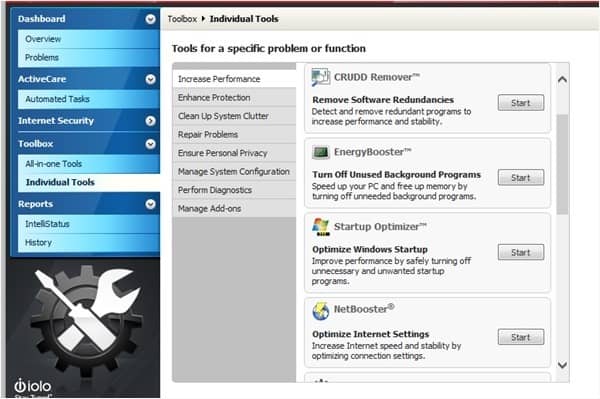Image resolution: width=600 pixels, height=399 pixels.
Task: Open the Overview page
Action: pyautogui.click(x=88, y=39)
